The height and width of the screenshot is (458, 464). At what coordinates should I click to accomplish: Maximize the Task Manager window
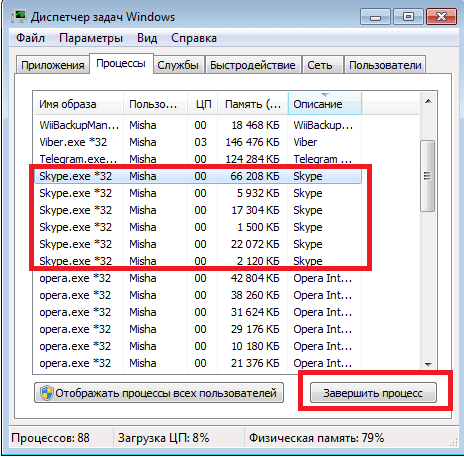click(408, 17)
